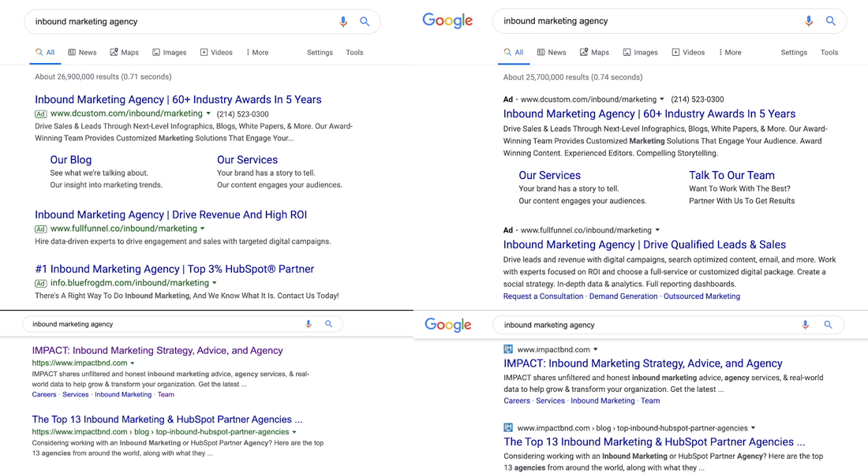Open the Maps tab in the upper-right panel

point(594,53)
